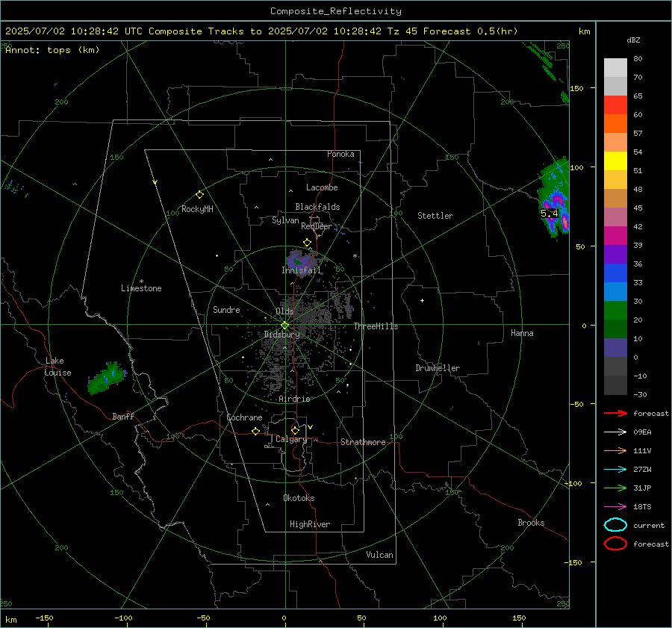
Task: Click the green storm echo near Lake Louise
Action: (x=107, y=378)
